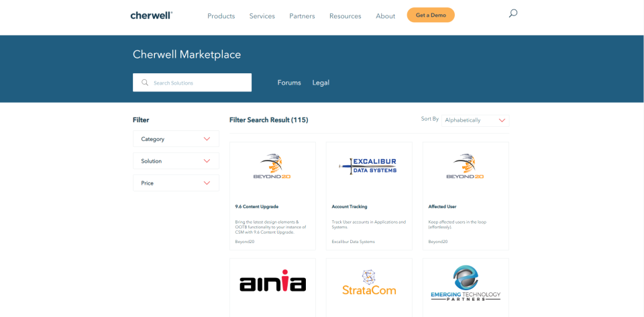The height and width of the screenshot is (317, 644).
Task: Click the Filter Search Result (115) heading
Action: 268,120
